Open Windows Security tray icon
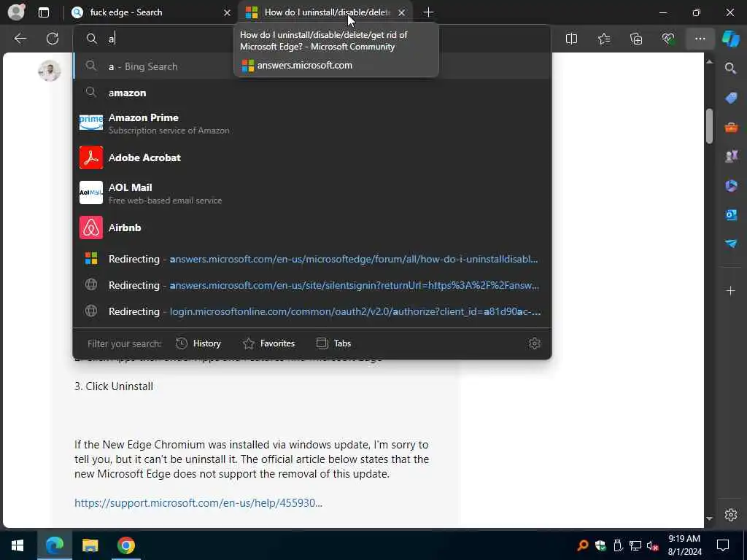The image size is (747, 560). click(600, 545)
